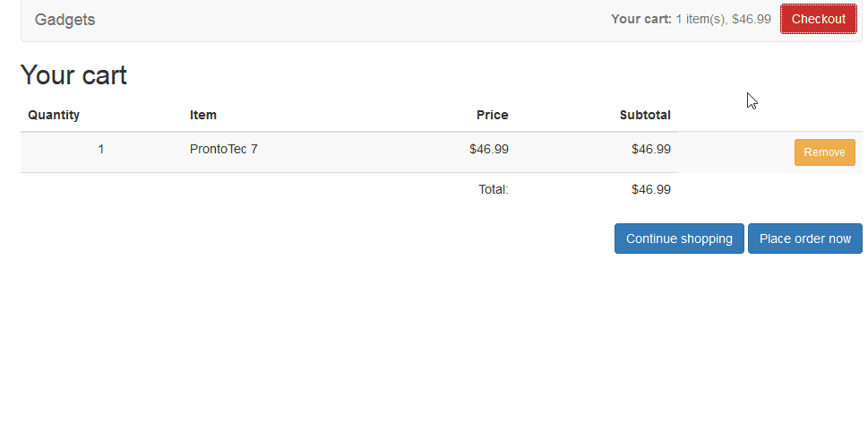868x434 pixels.
Task: Click the Continue shopping button
Action: (679, 239)
